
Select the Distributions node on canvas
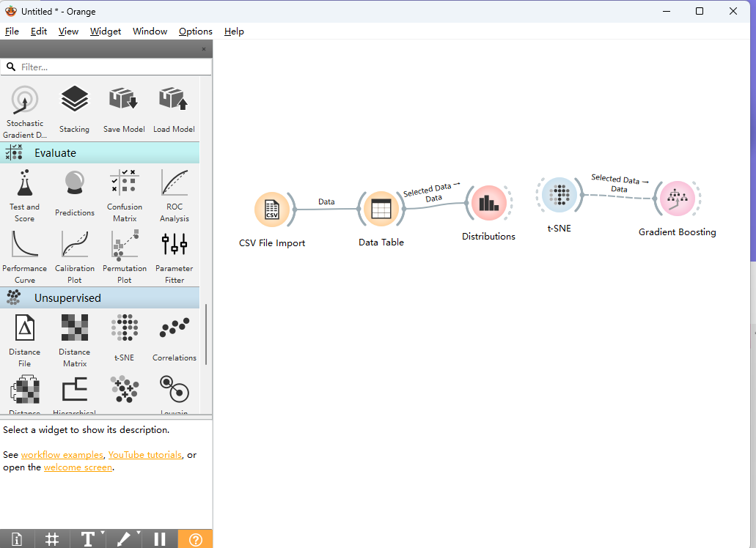point(489,203)
